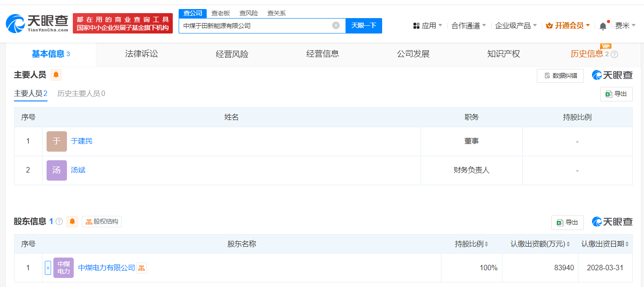Viewport: 644px width, 287px height.
Task: Clear the search box text
Action: point(336,25)
